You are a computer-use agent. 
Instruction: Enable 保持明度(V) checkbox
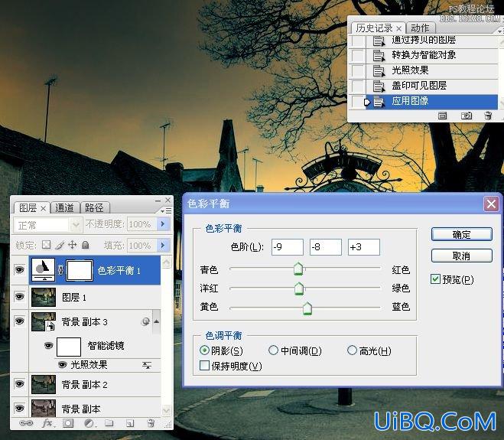coord(204,365)
